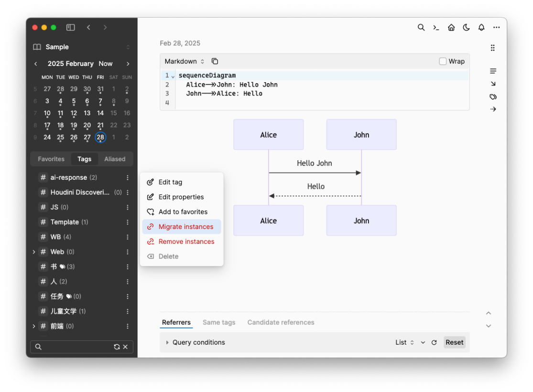Go forward with the right arrow

click(x=105, y=27)
